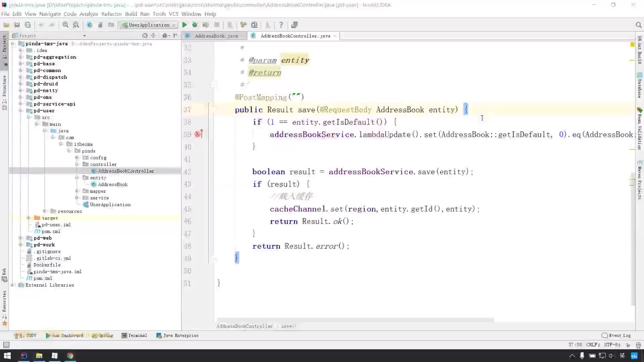Image resolution: width=644 pixels, height=362 pixels.
Task: Open the Run Dashboard tool window
Action: pyautogui.click(x=64, y=335)
